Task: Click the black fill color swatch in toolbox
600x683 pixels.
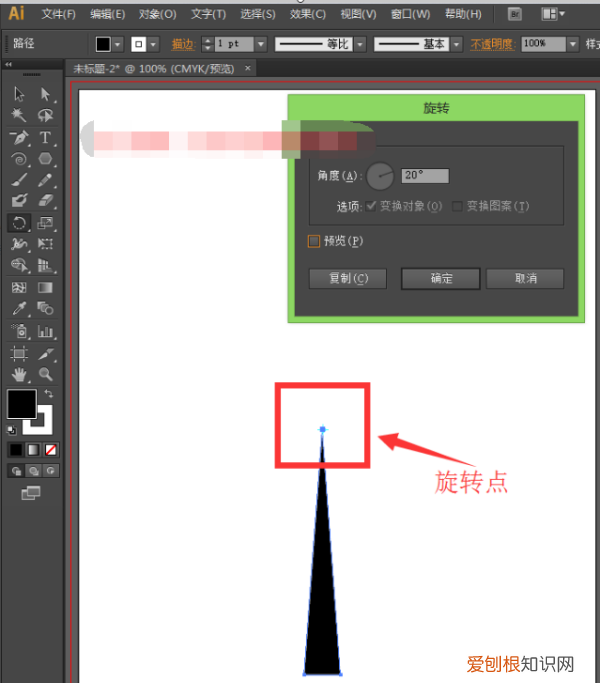Action: pos(21,403)
